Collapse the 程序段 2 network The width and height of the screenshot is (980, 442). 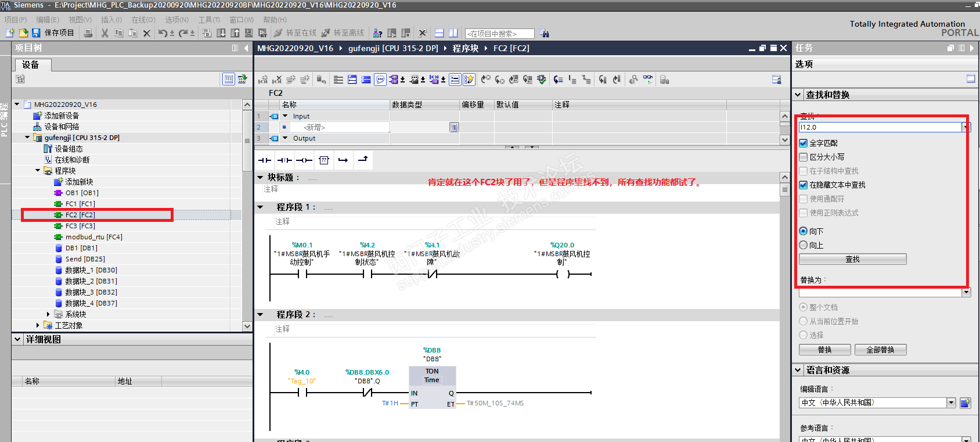(260, 315)
